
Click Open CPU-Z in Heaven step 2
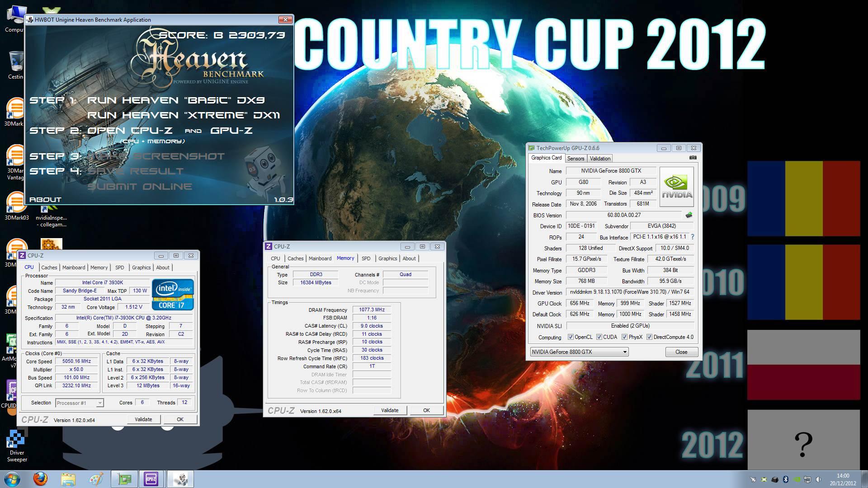coord(130,131)
